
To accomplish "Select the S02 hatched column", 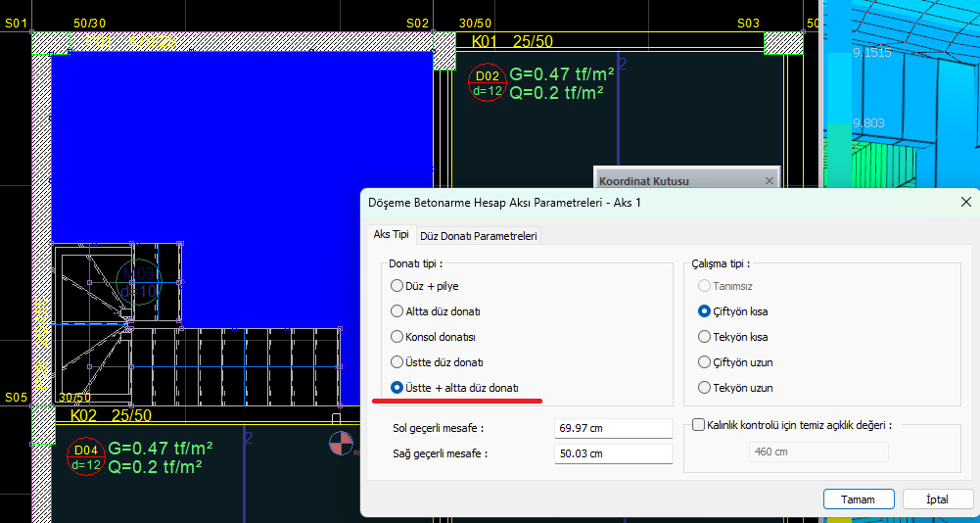I will [444, 51].
